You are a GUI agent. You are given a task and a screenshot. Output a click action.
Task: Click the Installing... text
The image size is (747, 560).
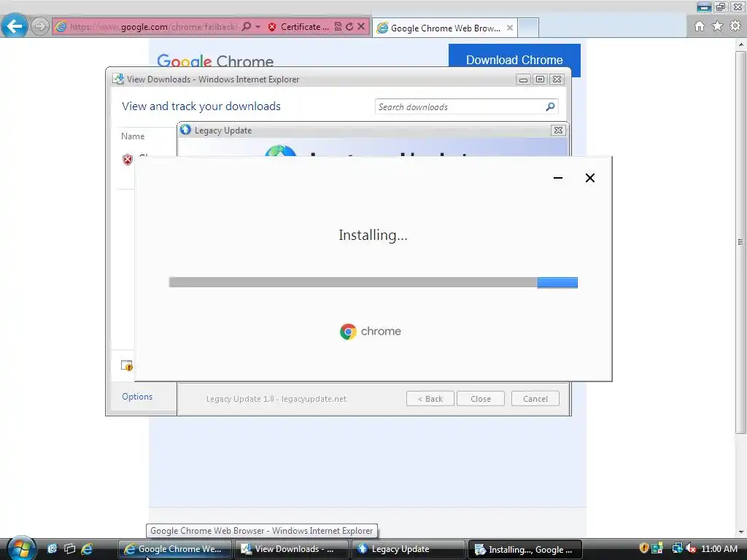tap(373, 236)
